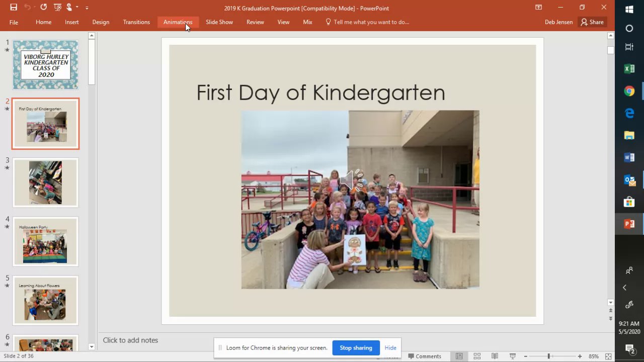The width and height of the screenshot is (644, 362).
Task: Click the slide editor scroll down arrow
Action: pos(611,303)
